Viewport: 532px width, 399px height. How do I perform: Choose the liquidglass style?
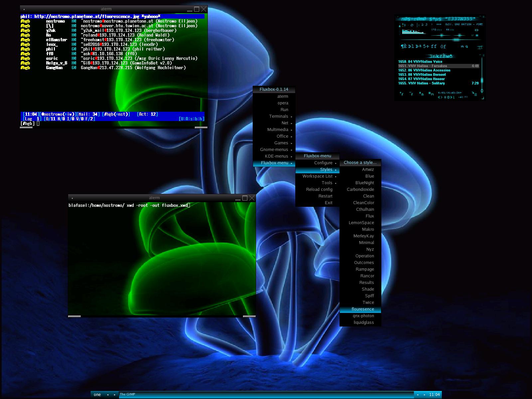click(x=363, y=323)
